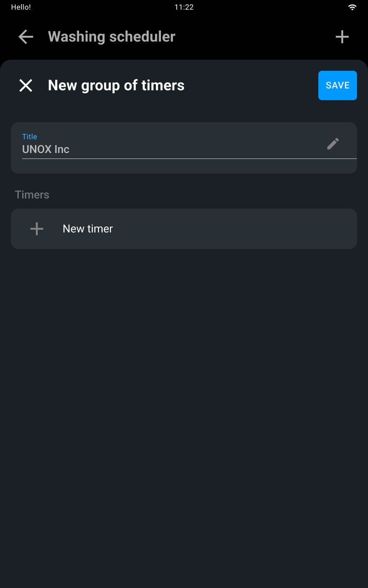Screen dimensions: 368x588
Task: Click the Timers section label
Action: (32, 195)
